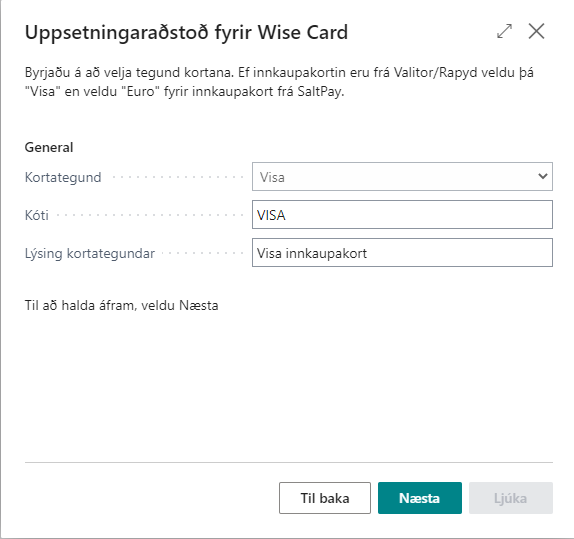Screen dimensions: 574x539
Task: Click the Kóti field label
Action: tap(37, 215)
